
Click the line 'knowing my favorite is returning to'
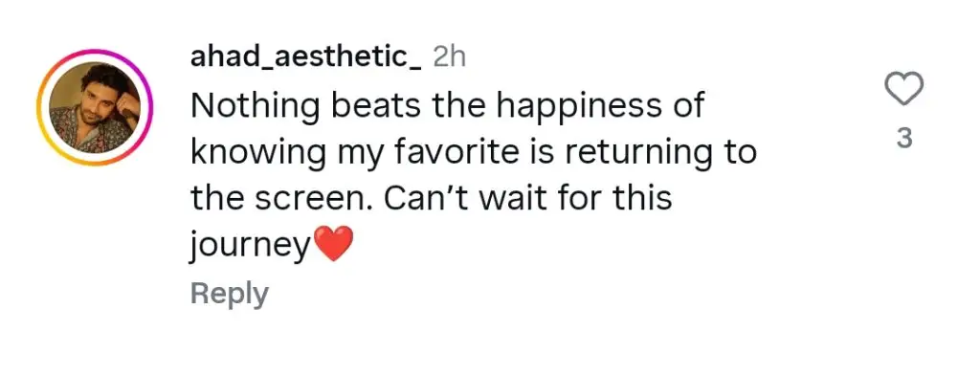[x=473, y=154]
